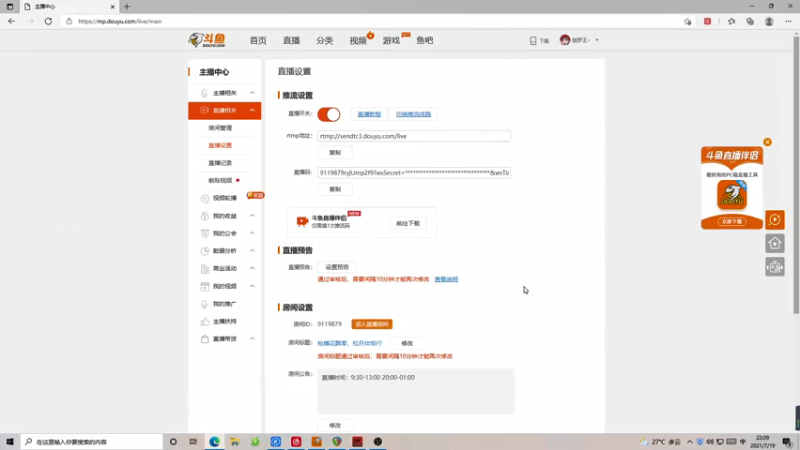This screenshot has height=450, width=800.
Task: Click the File Explorer taskbar icon
Action: 235,441
